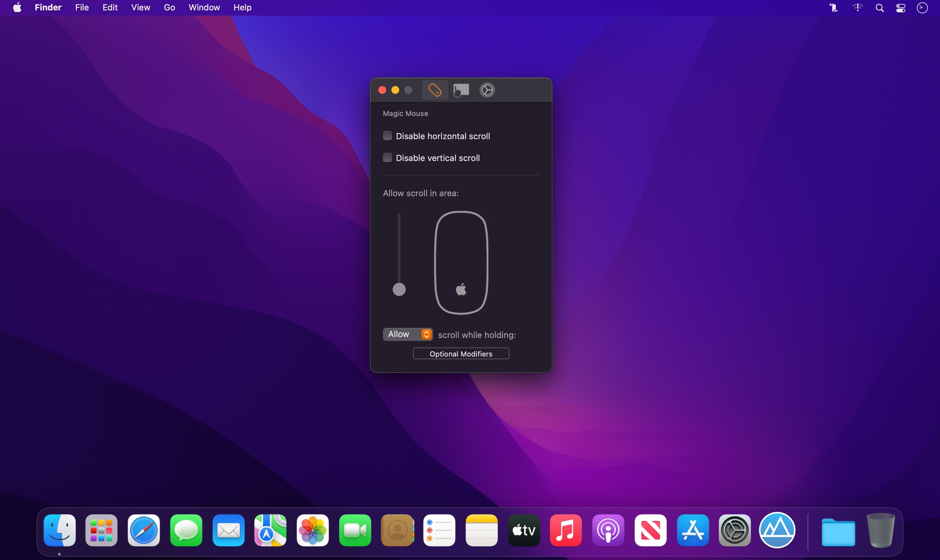Image resolution: width=940 pixels, height=560 pixels.
Task: Launch the App Store from the Dock
Action: (693, 530)
